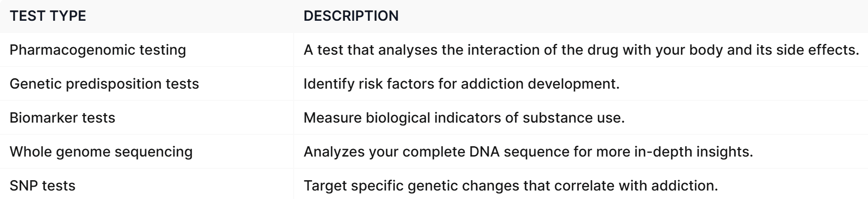Click the word 'Pharmacogenomic' in first row
Screen dimensions: 868x199
click(x=67, y=50)
